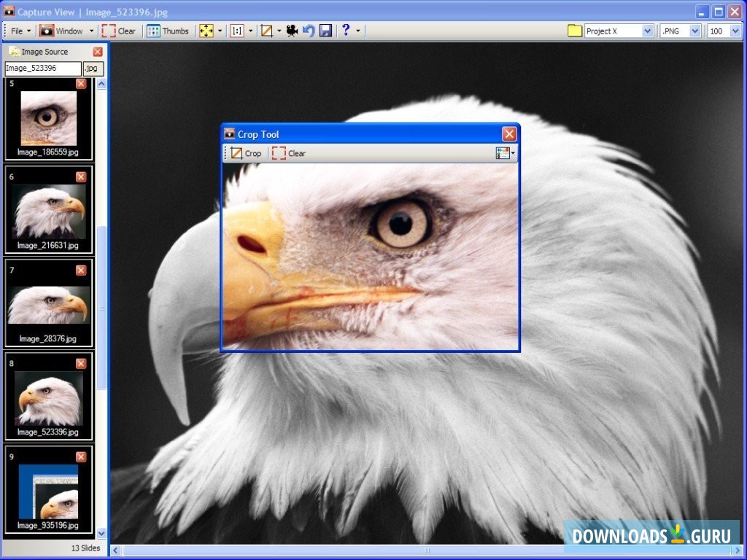Image resolution: width=747 pixels, height=560 pixels.
Task: Click the floppy disk save icon
Action: coord(325,31)
